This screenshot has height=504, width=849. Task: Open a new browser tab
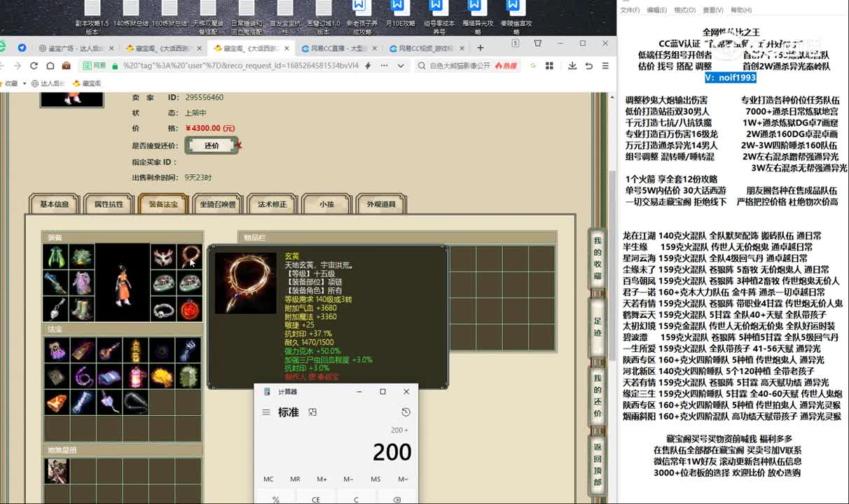pos(481,48)
